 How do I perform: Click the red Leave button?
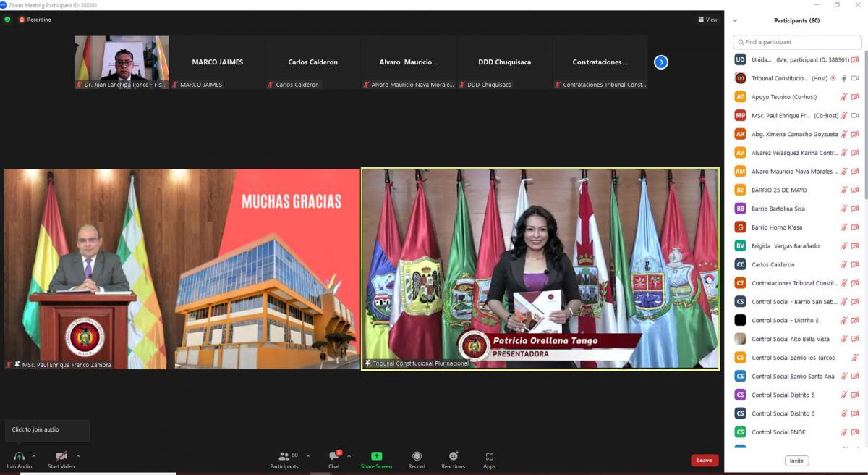pyautogui.click(x=704, y=461)
